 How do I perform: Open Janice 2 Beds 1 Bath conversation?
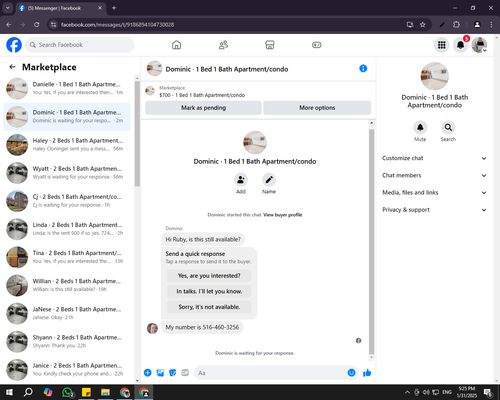pos(67,370)
